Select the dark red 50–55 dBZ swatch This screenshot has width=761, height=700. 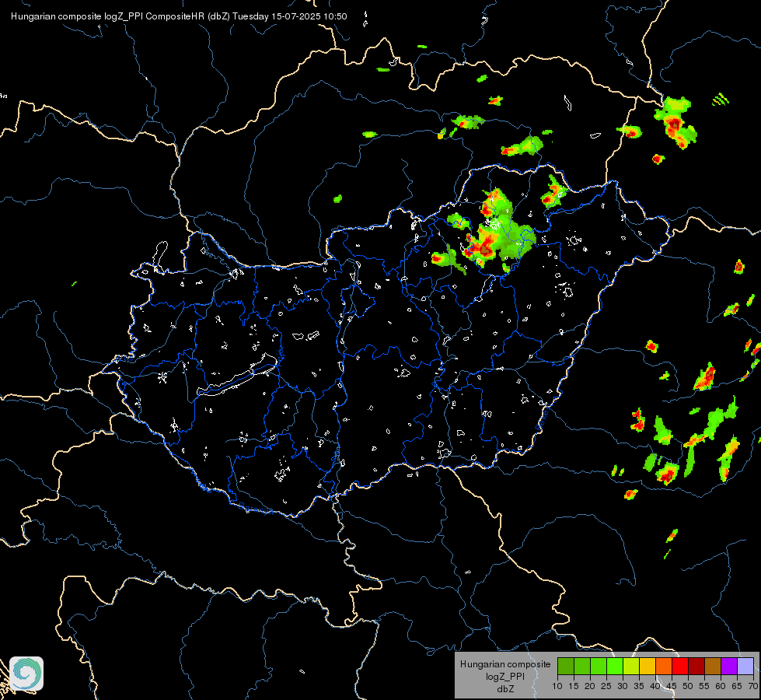(696, 666)
